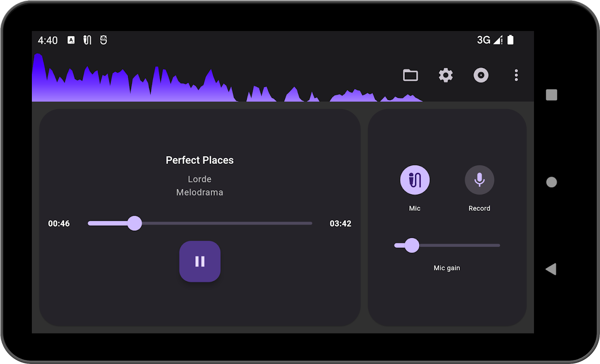Viewport: 600px width, 364px height.
Task: Click the total duration 03:42
Action: coord(341,223)
